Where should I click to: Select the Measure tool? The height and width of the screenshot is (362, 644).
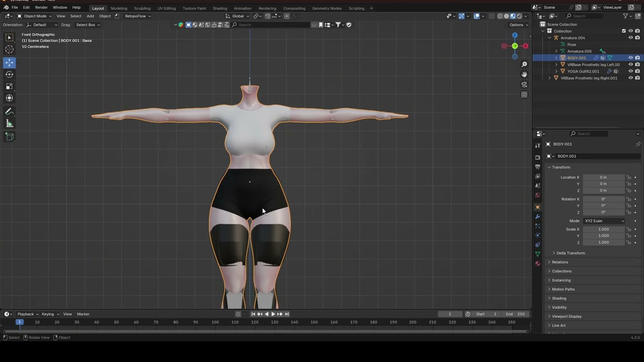click(10, 124)
